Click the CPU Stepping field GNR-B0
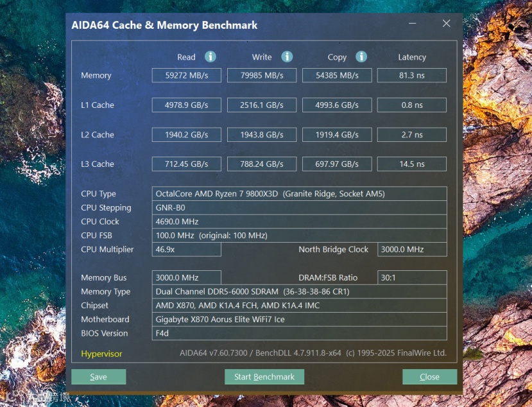The height and width of the screenshot is (407, 532). [x=299, y=207]
